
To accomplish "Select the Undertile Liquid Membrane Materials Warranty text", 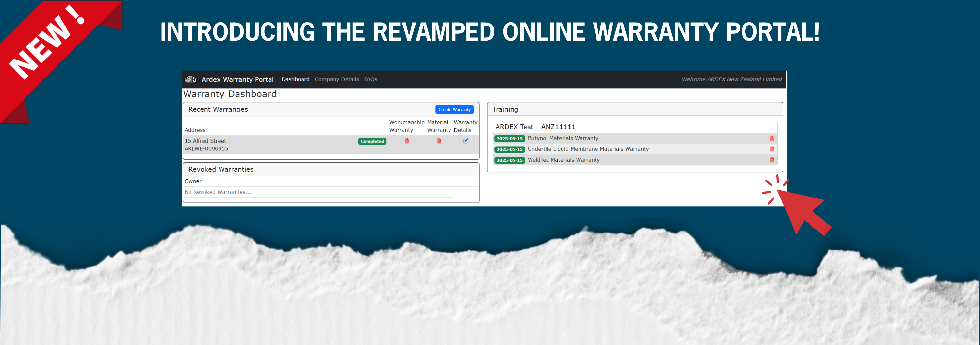I will click(x=588, y=149).
